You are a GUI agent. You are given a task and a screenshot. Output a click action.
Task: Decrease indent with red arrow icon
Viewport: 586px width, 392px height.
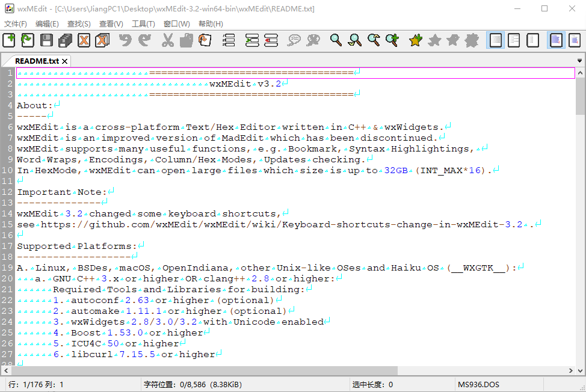(271, 40)
